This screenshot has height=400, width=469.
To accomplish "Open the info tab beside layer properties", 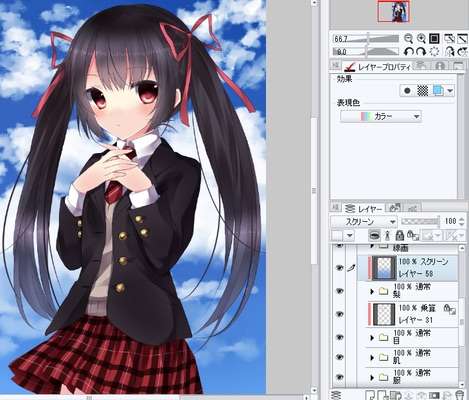I will pyautogui.click(x=441, y=66).
